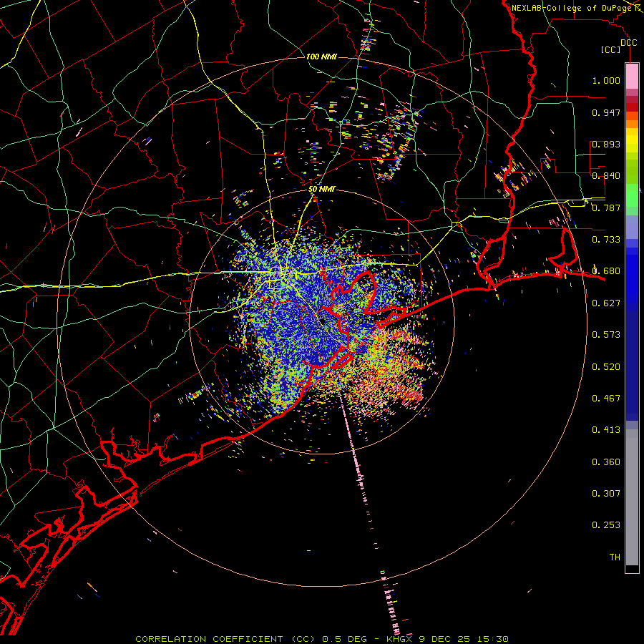The image size is (644, 644).
Task: Pick the gray color bar segment
Action: tap(632, 497)
